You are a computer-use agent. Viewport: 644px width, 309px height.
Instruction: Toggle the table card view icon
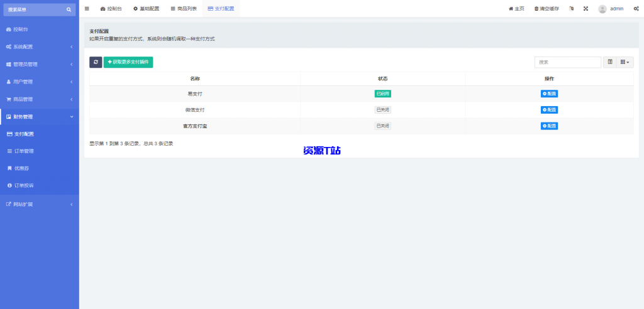point(610,62)
